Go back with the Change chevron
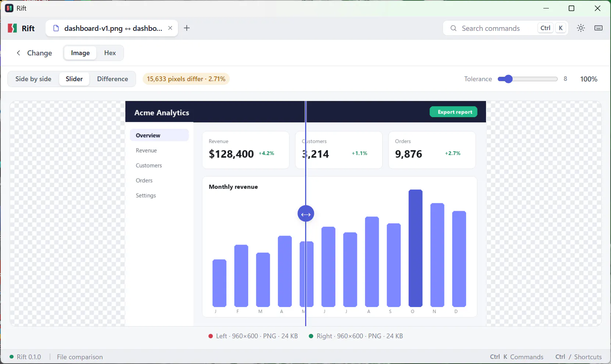This screenshot has width=611, height=364. click(18, 53)
